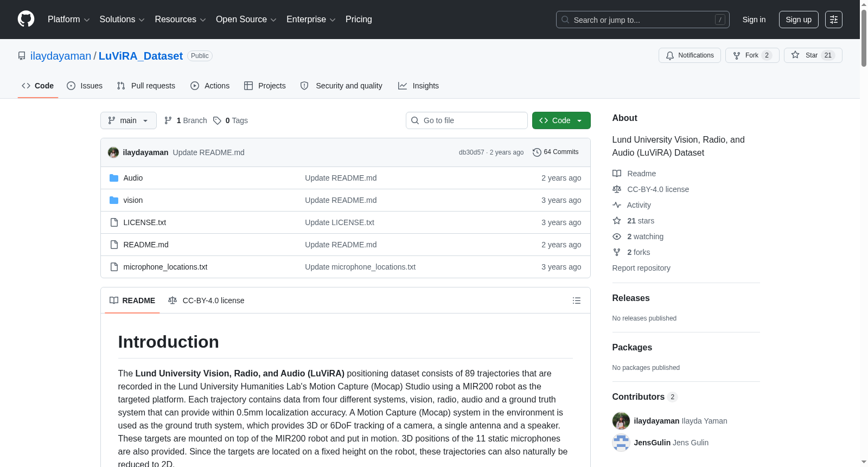Screen dimensions: 868x467
Task: Star the LuViRA_Dataset repository
Action: point(813,55)
